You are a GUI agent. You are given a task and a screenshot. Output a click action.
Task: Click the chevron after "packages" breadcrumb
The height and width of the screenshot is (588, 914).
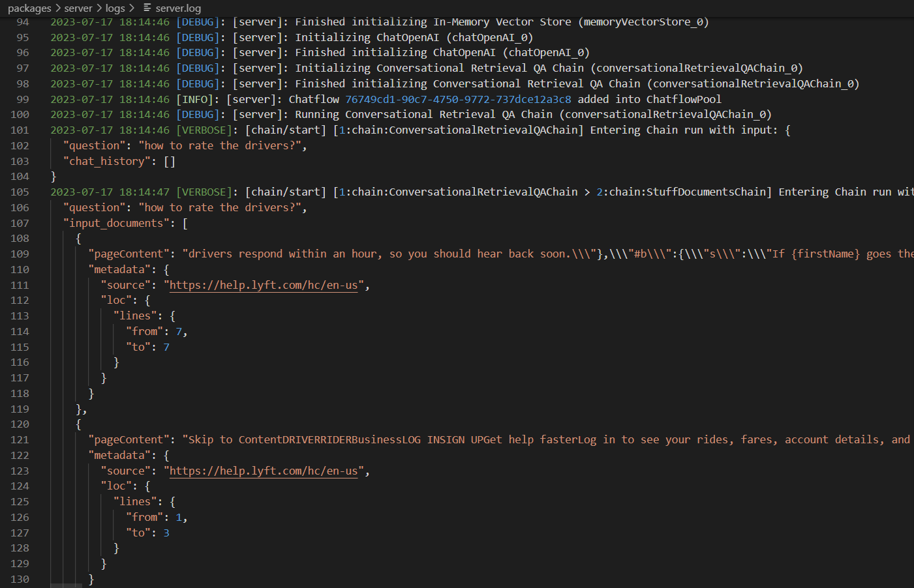58,8
